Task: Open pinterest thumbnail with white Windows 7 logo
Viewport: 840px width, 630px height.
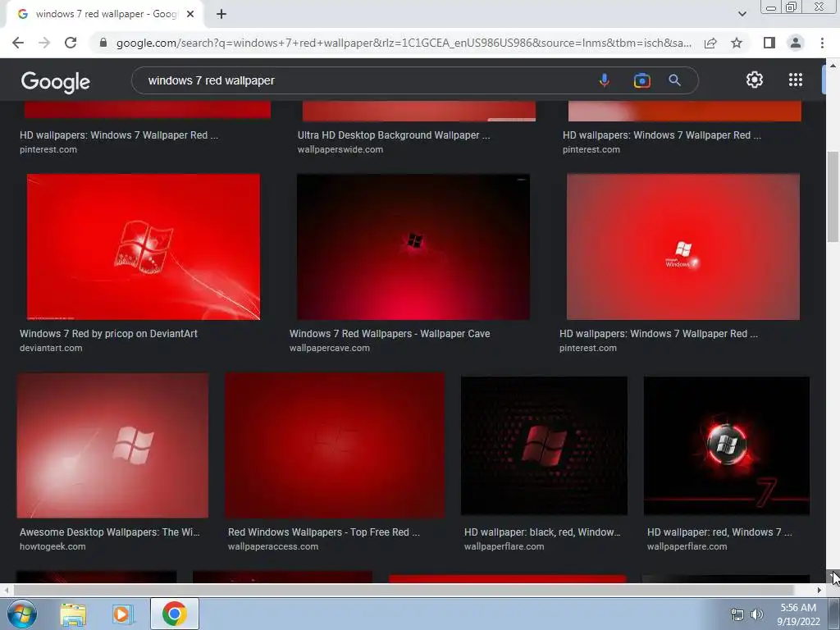Action: [x=683, y=246]
